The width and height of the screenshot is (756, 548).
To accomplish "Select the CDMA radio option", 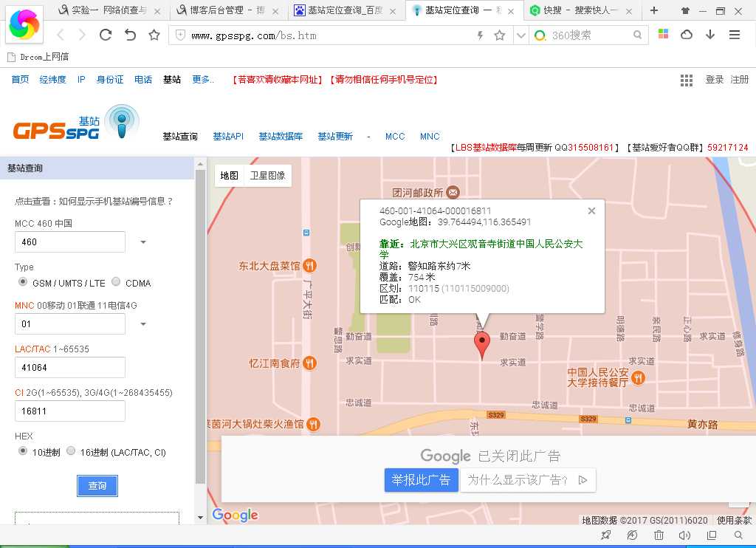I will [116, 281].
